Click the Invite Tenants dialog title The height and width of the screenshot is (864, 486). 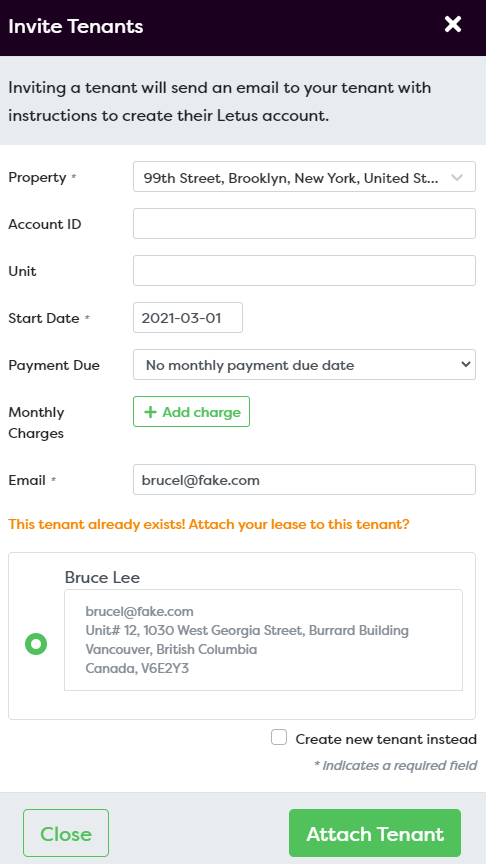[x=76, y=26]
